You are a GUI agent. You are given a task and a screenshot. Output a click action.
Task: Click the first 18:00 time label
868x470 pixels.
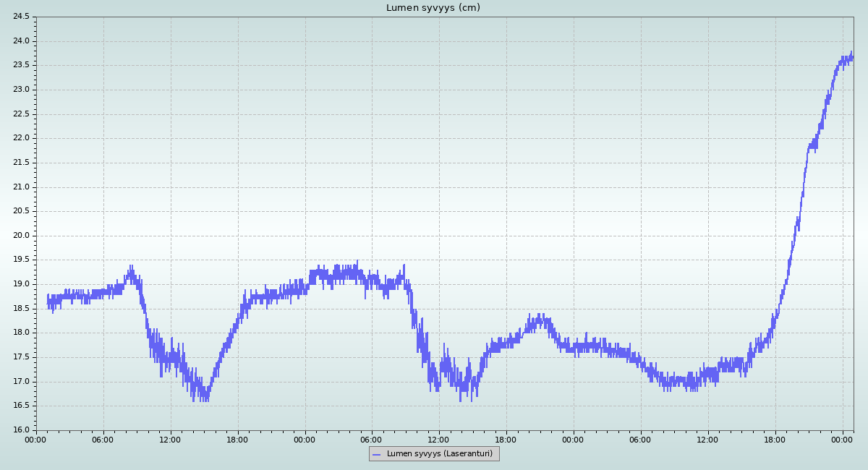237,439
